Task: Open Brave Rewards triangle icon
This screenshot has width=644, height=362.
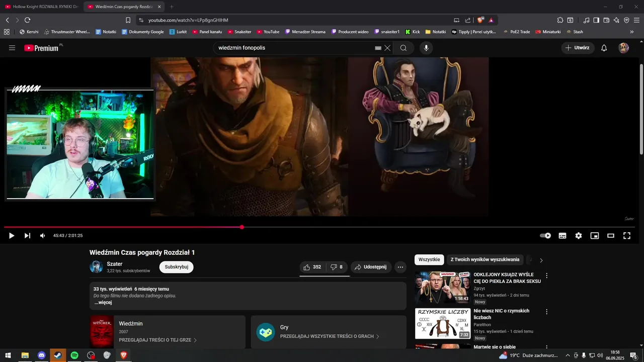Action: click(491, 20)
